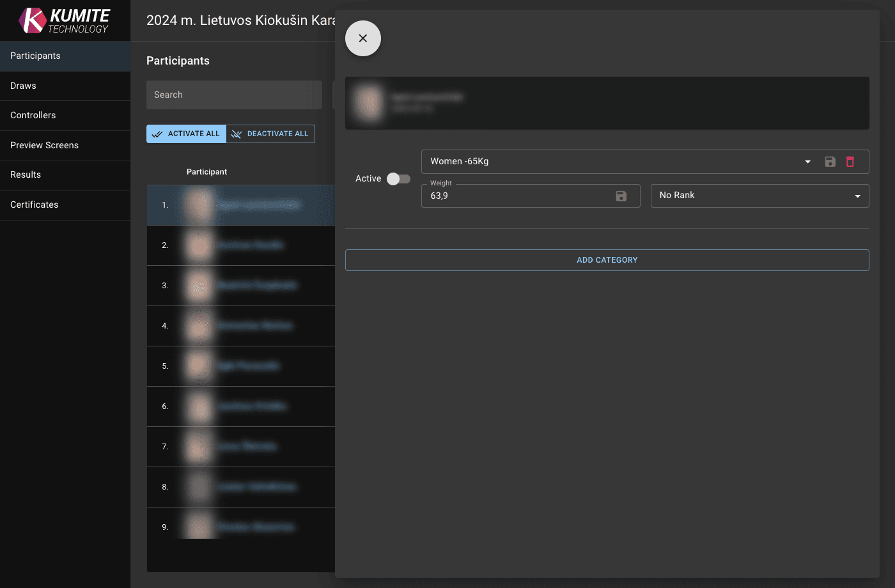Click into the Weight input field
The height and width of the screenshot is (588, 895).
[518, 196]
